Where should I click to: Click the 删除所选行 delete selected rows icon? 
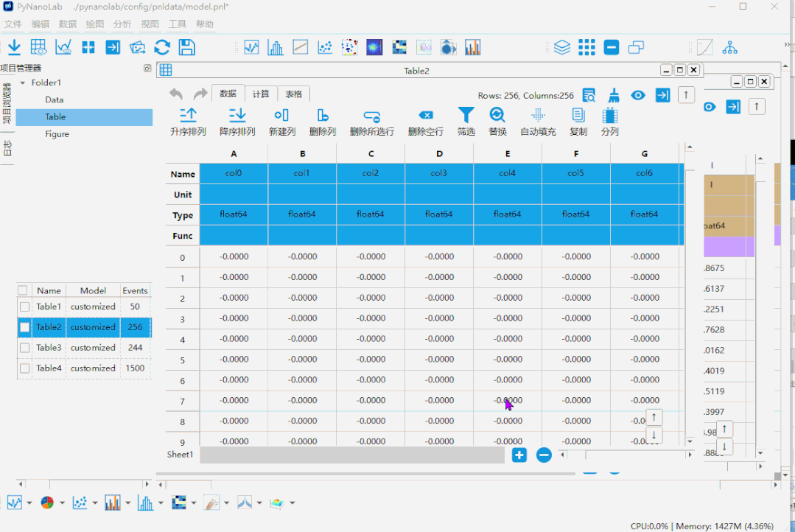tap(371, 116)
